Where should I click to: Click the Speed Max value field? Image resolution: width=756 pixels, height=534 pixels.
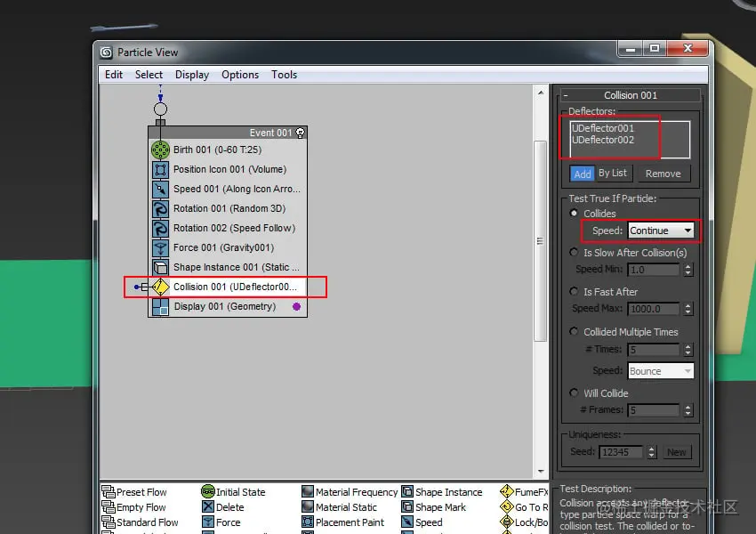(x=654, y=309)
